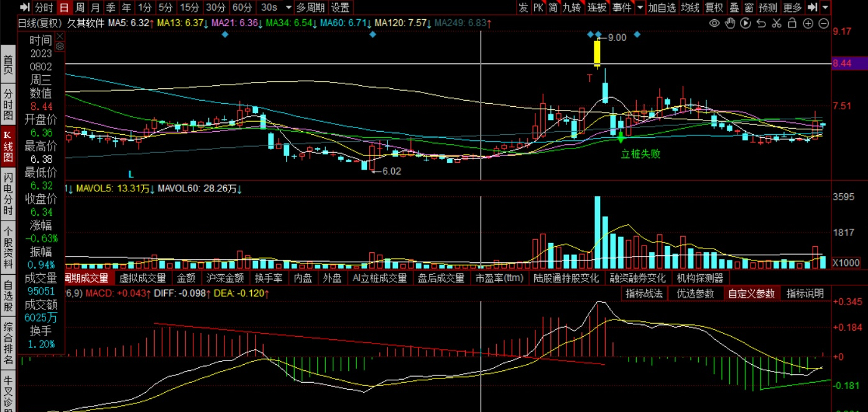Toggle chart visibility with the eye icon
Image resolution: width=868 pixels, height=412 pixels.
[714, 23]
